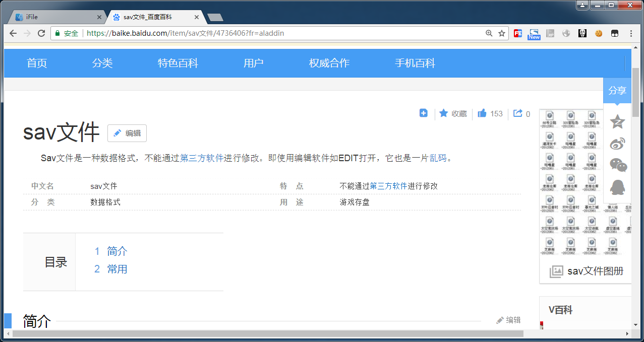
Task: Click the 编辑 button next to the title
Action: click(127, 133)
